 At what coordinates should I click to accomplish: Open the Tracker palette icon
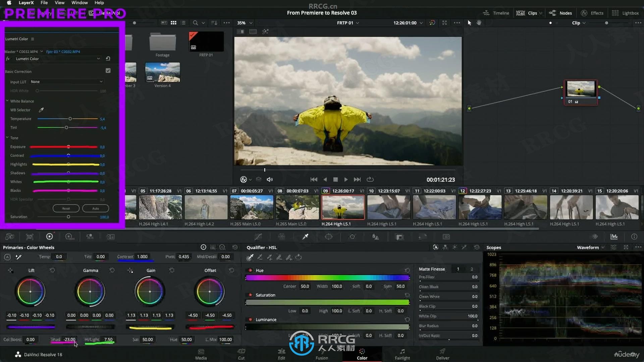[352, 237]
